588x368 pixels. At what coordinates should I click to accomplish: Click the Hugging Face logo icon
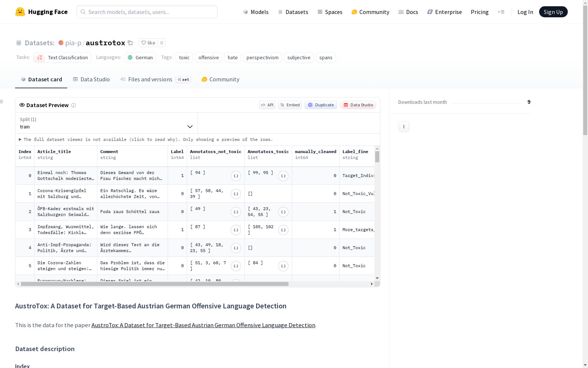click(x=20, y=12)
